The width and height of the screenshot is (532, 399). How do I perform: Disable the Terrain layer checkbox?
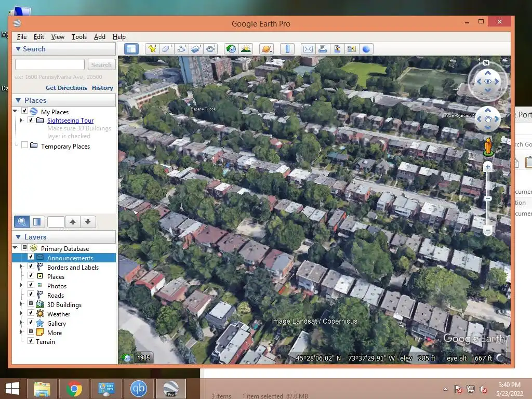click(31, 341)
